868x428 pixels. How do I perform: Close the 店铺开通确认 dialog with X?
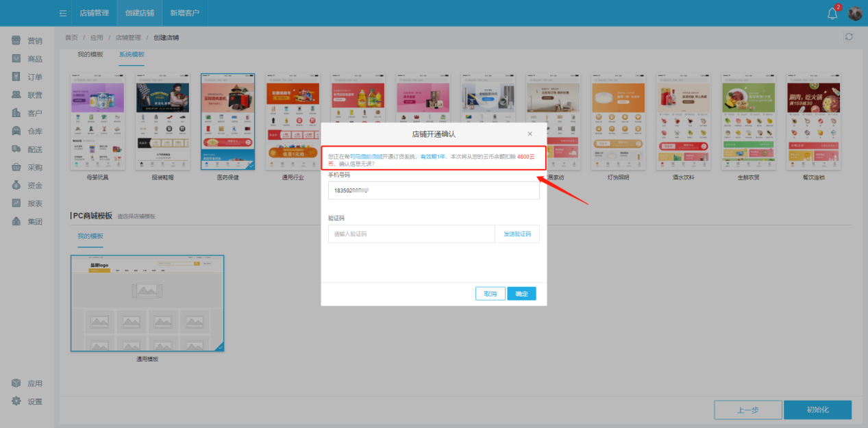[x=530, y=134]
